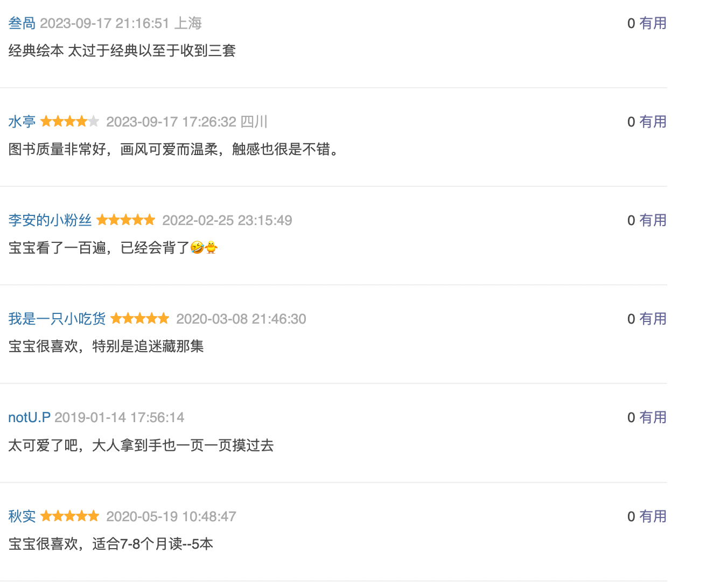Click 李安的小粉丝's five-star rating icon

[x=126, y=220]
